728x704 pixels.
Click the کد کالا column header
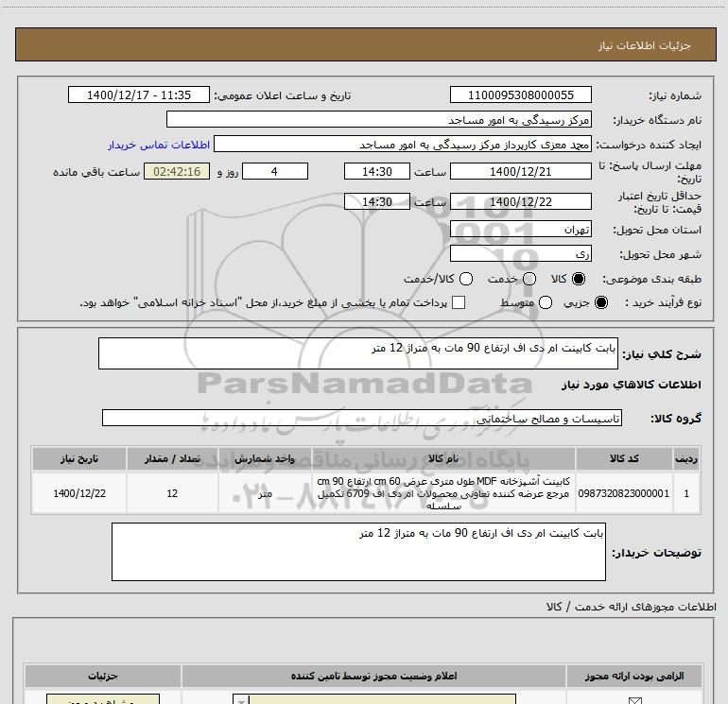click(x=624, y=458)
